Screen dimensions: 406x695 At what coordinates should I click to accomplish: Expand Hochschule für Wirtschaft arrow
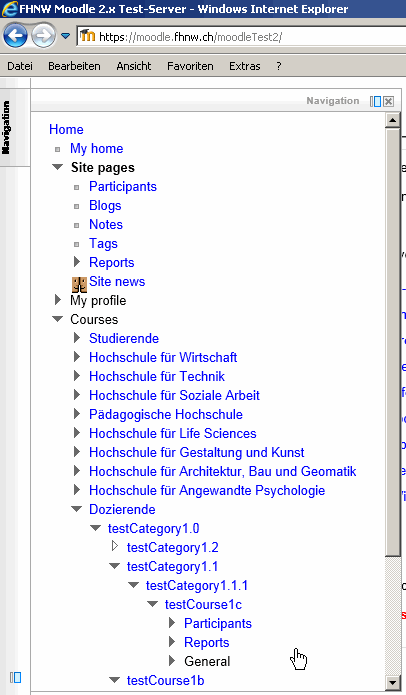coord(77,357)
